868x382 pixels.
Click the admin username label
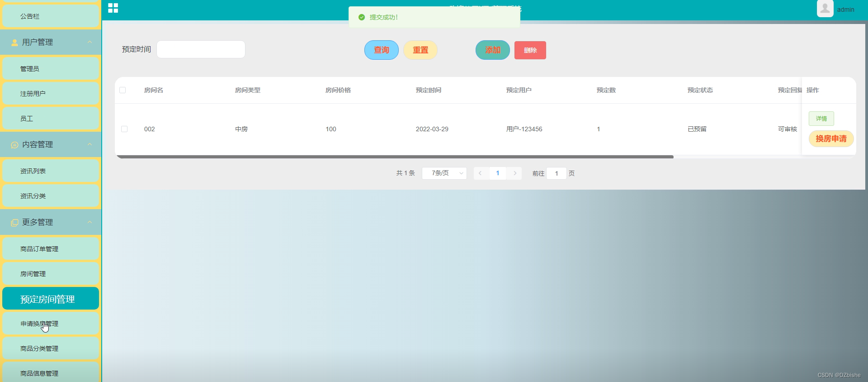[x=845, y=10]
